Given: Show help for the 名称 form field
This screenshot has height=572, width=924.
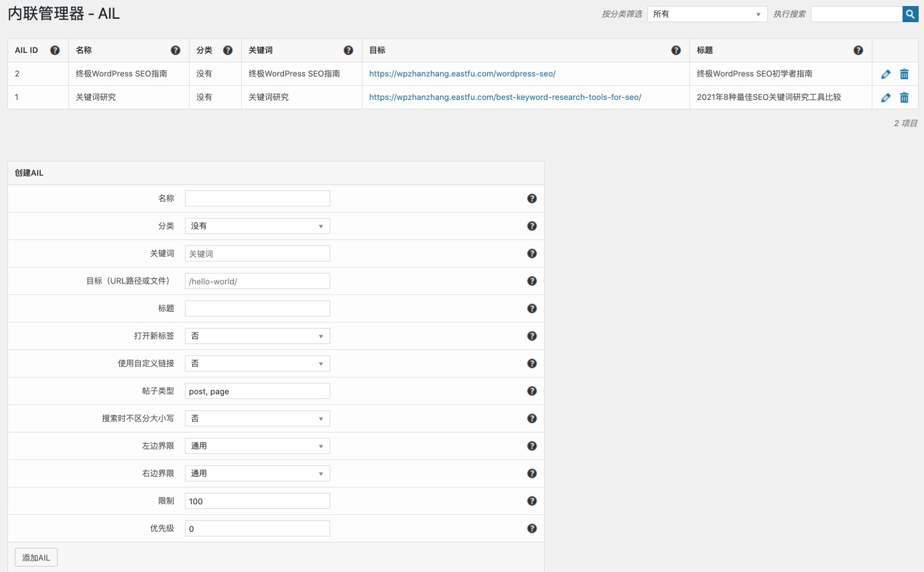Looking at the screenshot, I should [532, 198].
